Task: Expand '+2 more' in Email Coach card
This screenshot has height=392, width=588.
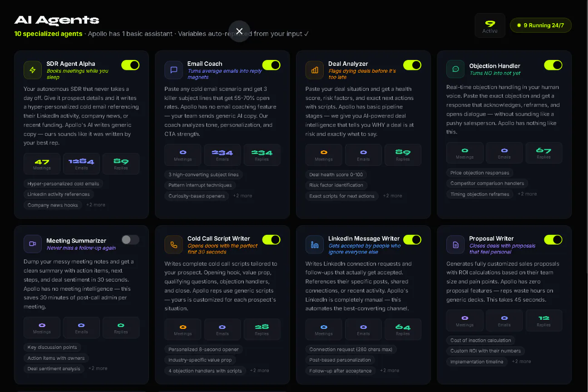Action: click(242, 196)
